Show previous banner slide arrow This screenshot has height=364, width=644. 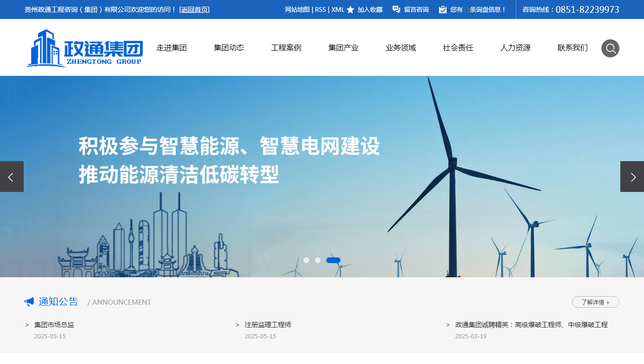12,176
